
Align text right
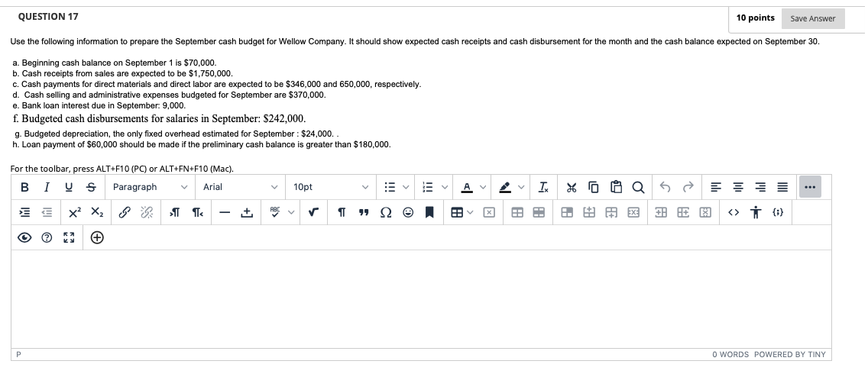click(760, 188)
